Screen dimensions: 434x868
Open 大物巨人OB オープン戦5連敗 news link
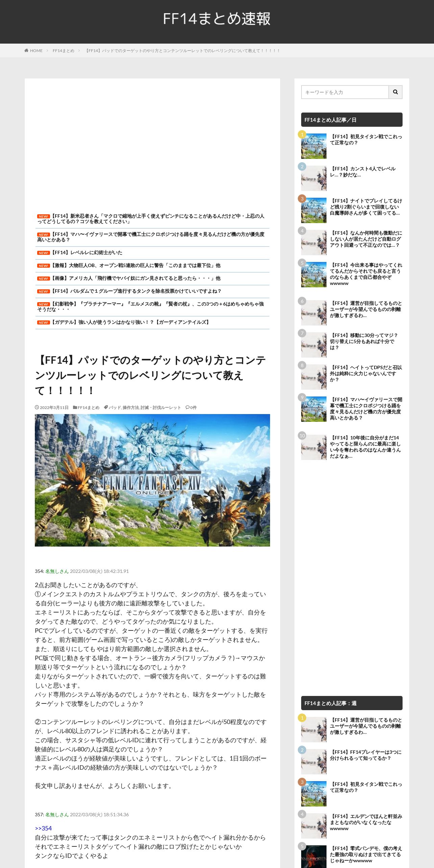tap(135, 265)
